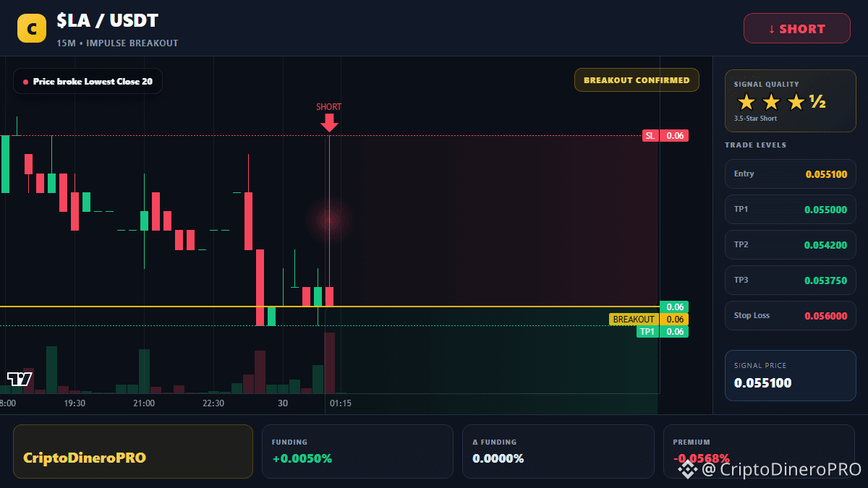The image size is (868, 488).
Task: Click the CriptoDineroPRO brand card
Action: 133,451
